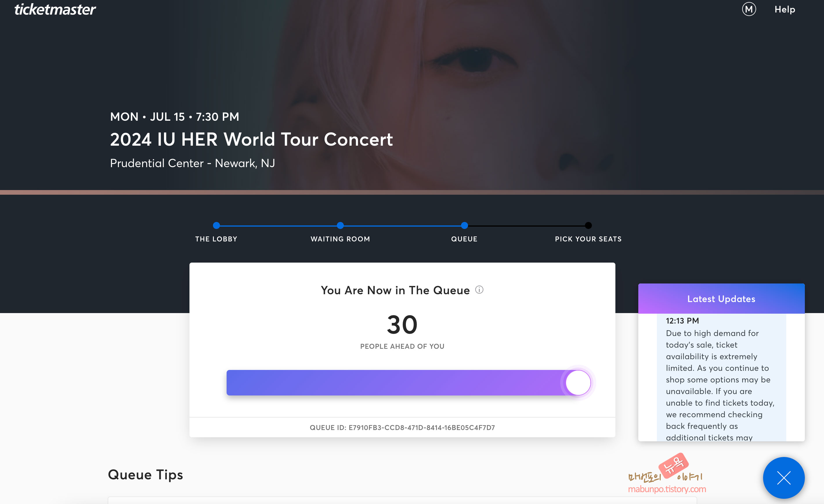Viewport: 824px width, 504px height.
Task: Open the account profile M icon
Action: 749,9
